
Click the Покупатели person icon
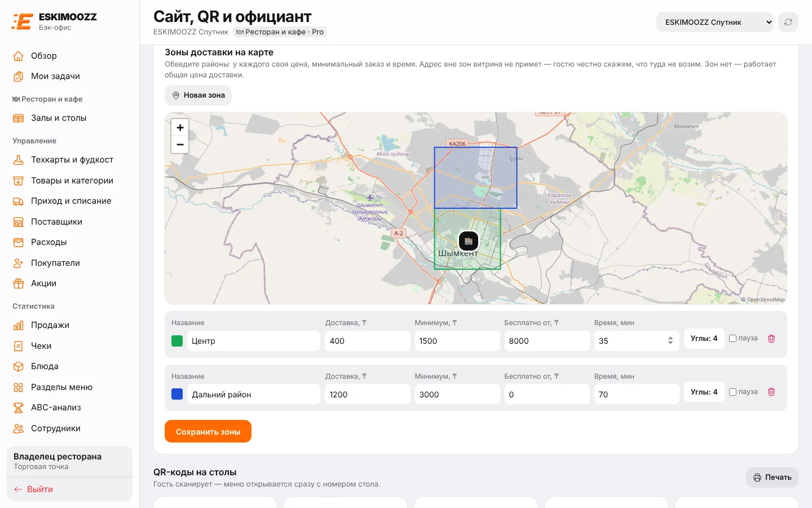[19, 263]
